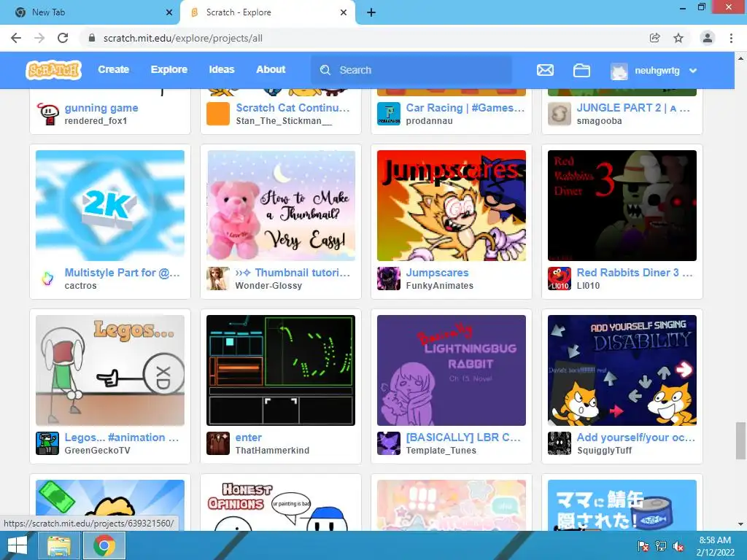Click the Multistyle Part for @... title link
The width and height of the screenshot is (747, 560).
point(123,273)
